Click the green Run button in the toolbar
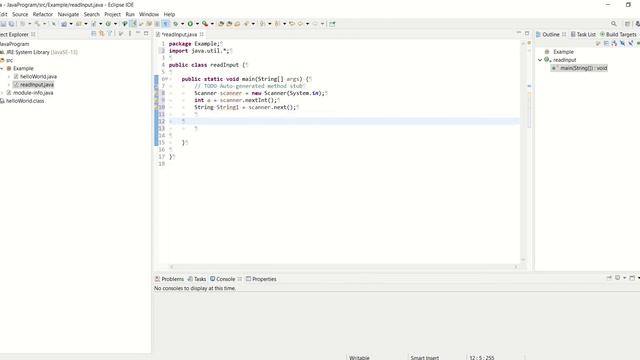 pyautogui.click(x=190, y=24)
